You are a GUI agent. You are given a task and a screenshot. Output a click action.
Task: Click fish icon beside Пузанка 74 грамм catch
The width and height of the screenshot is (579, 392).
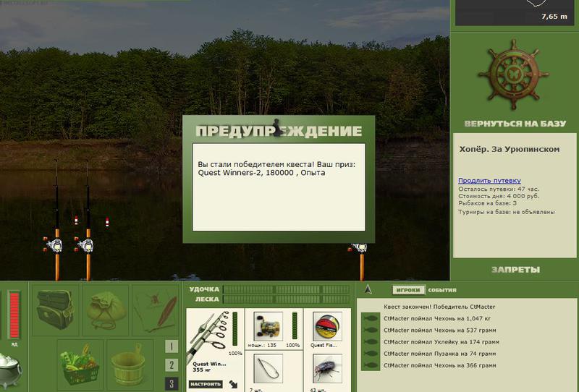pos(371,354)
